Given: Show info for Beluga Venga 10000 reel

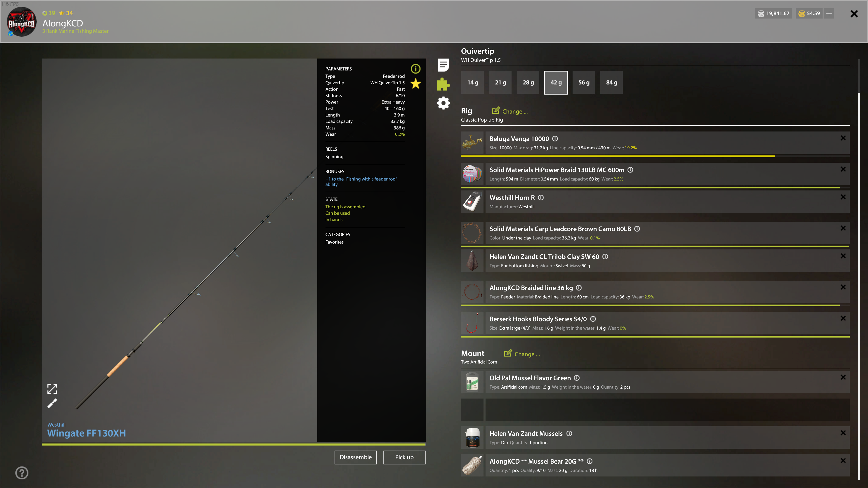Looking at the screenshot, I should 555,139.
